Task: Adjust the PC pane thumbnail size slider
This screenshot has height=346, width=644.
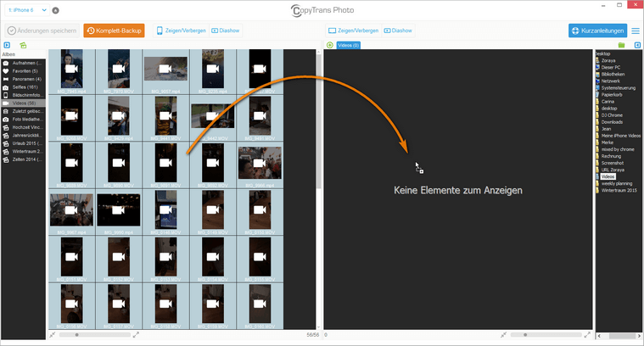Action: (x=546, y=335)
